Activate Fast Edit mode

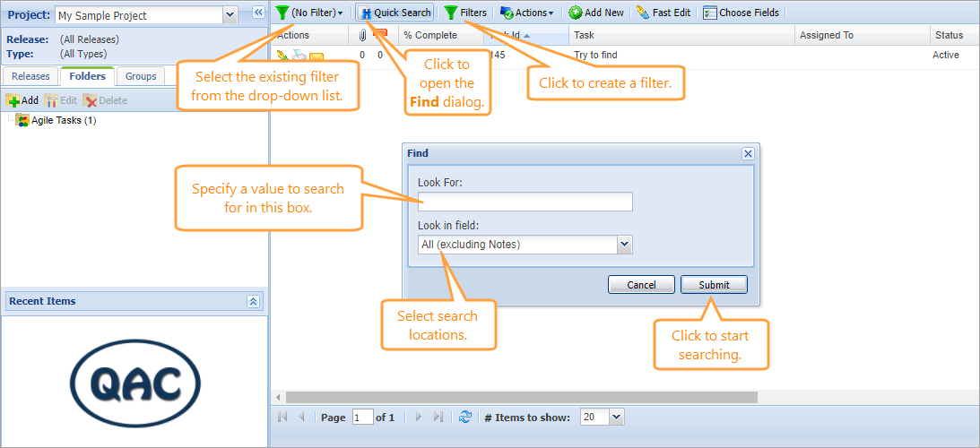[x=663, y=13]
